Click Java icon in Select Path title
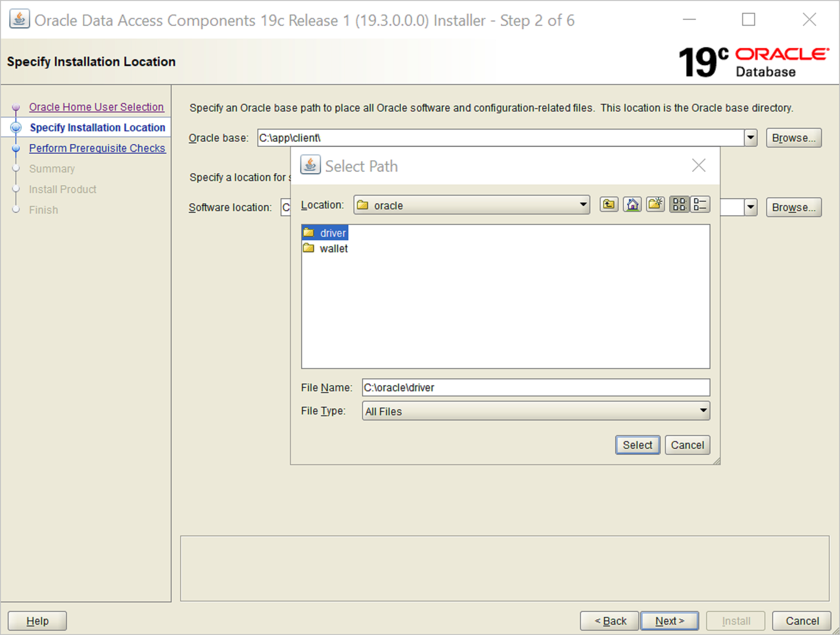840x635 pixels. (310, 165)
